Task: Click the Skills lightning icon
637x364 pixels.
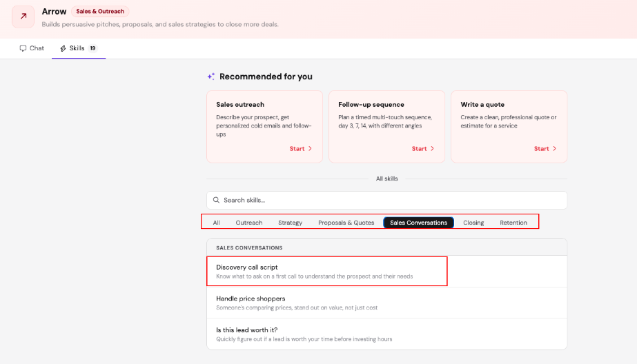Action: tap(63, 48)
